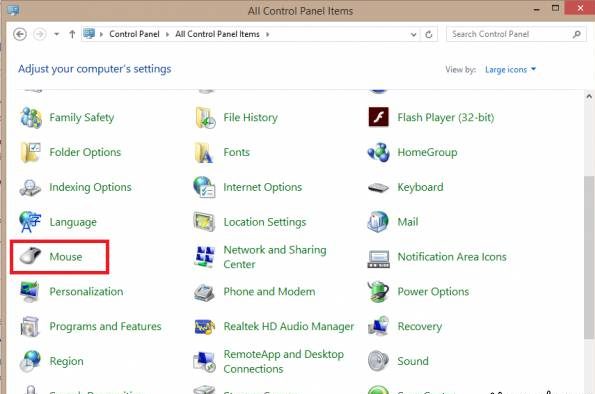Open the File History link

[250, 117]
